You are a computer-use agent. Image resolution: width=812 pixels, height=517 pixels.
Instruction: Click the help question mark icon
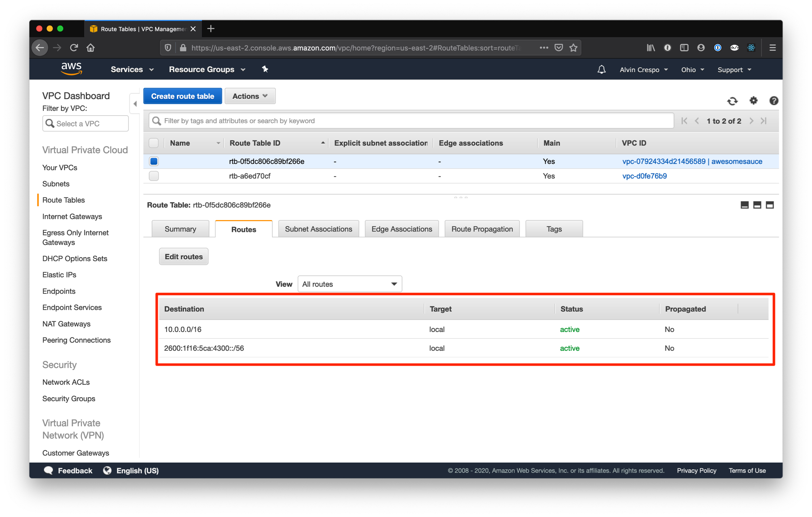click(774, 101)
